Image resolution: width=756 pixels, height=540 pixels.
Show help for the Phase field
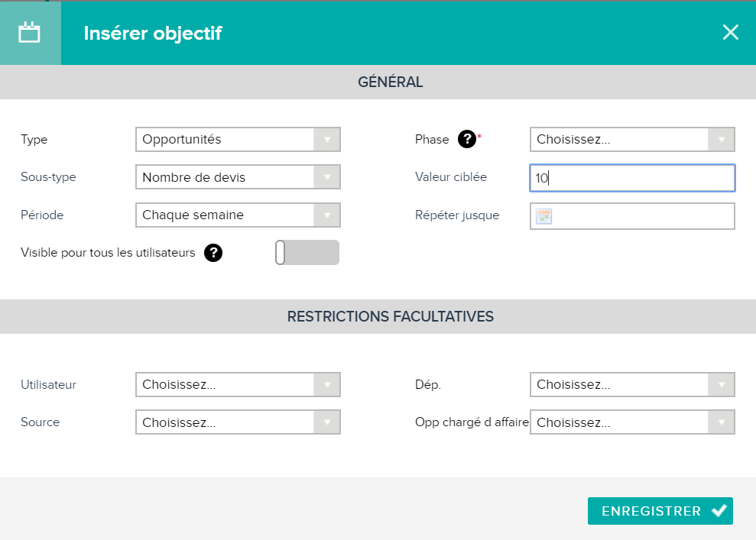[467, 139]
